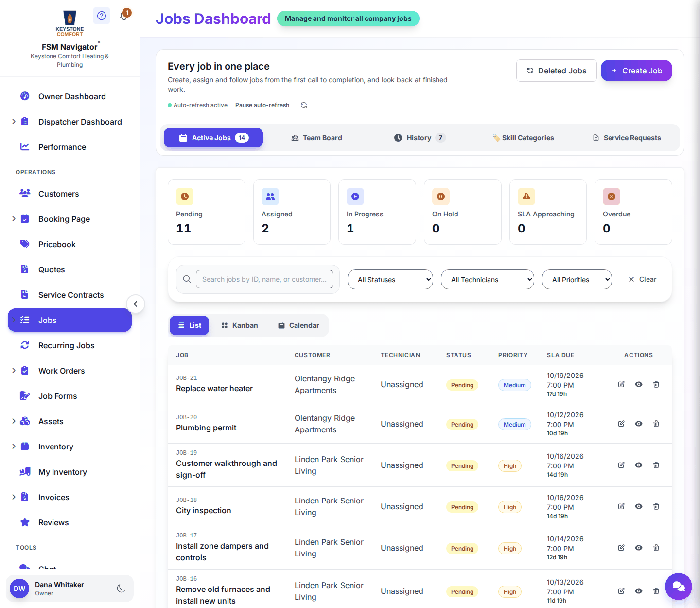This screenshot has height=608, width=700.
Task: Focus the job search field
Action: click(x=264, y=279)
